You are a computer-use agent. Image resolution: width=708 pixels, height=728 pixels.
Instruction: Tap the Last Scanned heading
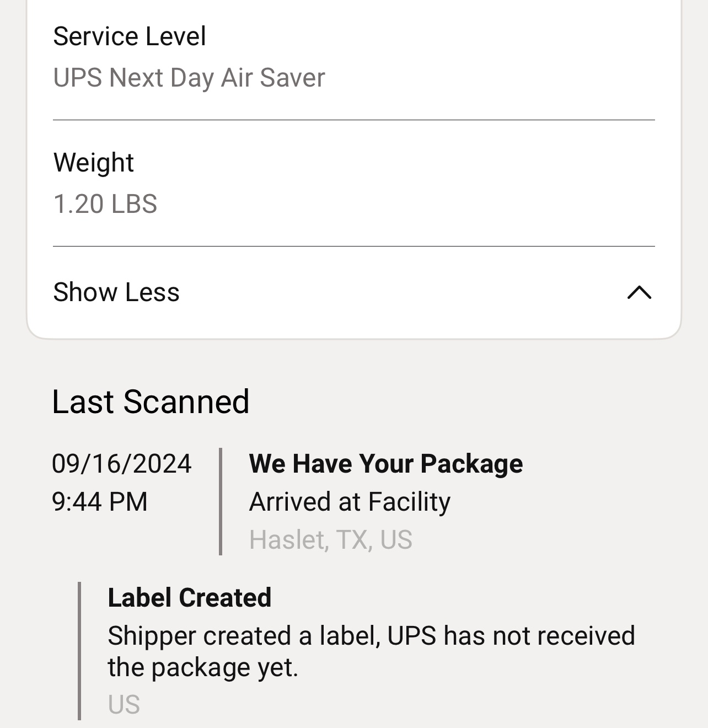151,402
